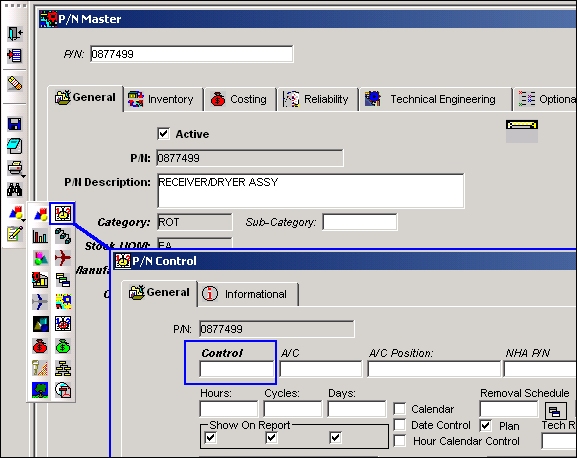Click the Hours input field
Screen dimensions: 577x458
click(x=229, y=409)
